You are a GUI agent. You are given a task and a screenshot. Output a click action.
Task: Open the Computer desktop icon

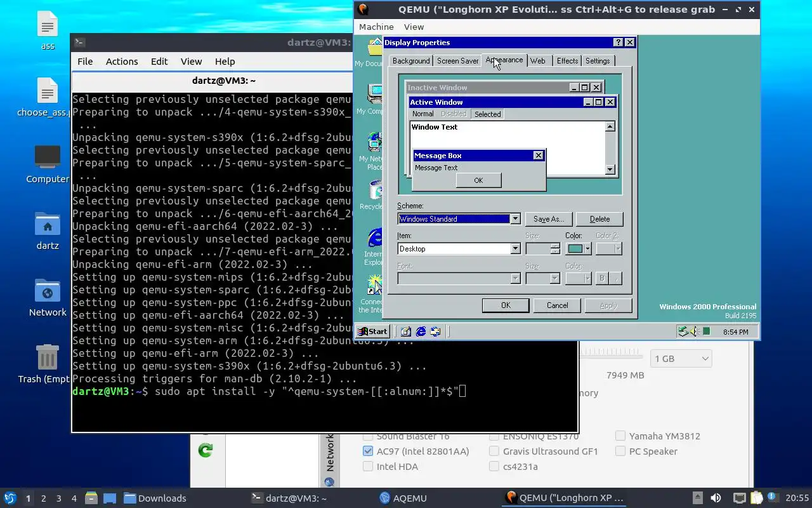(x=48, y=164)
